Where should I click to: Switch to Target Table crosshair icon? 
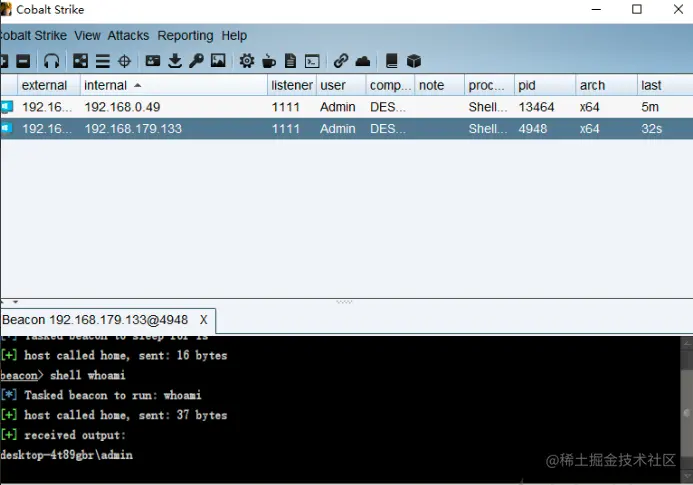click(125, 61)
